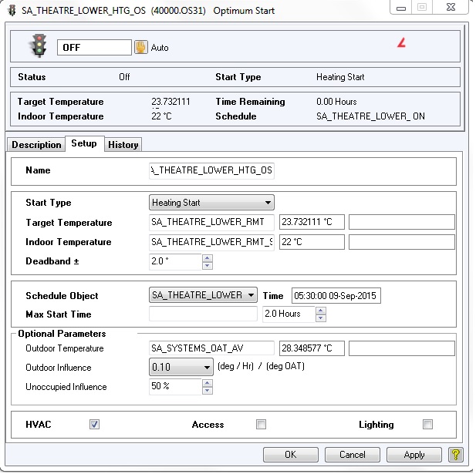
Task: Click the OK button
Action: point(291,455)
